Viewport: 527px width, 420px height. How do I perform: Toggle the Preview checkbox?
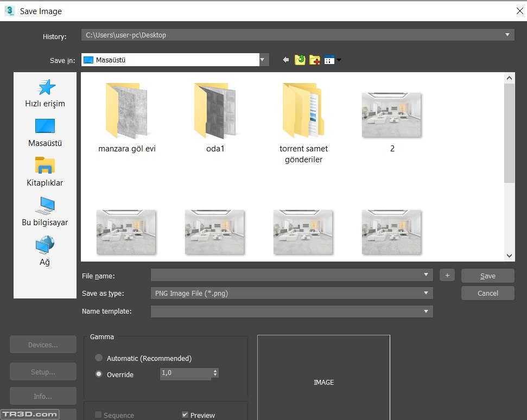(x=185, y=415)
